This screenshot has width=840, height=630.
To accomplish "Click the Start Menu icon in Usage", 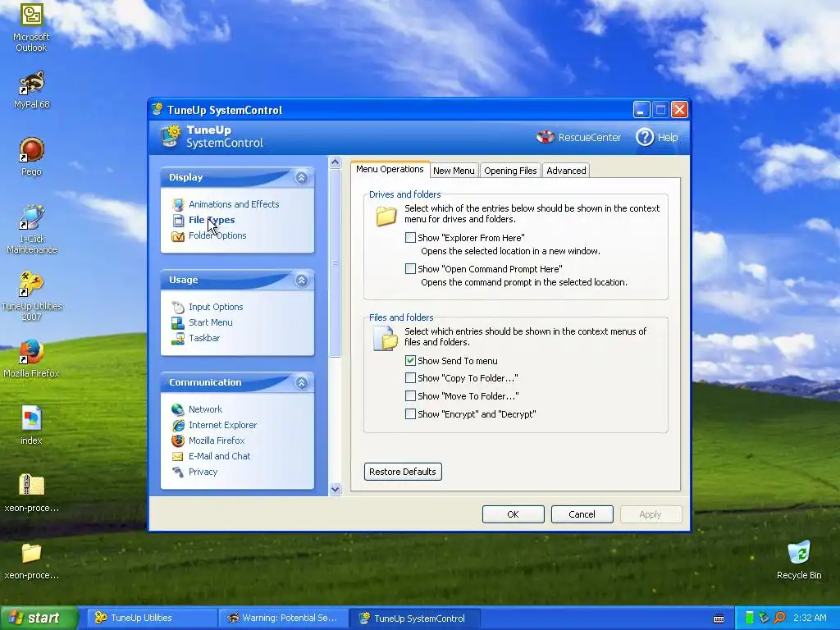I will 178,322.
